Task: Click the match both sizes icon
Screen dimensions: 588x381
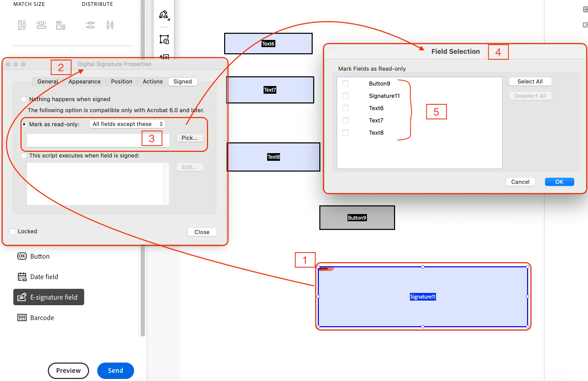Action: pos(61,25)
